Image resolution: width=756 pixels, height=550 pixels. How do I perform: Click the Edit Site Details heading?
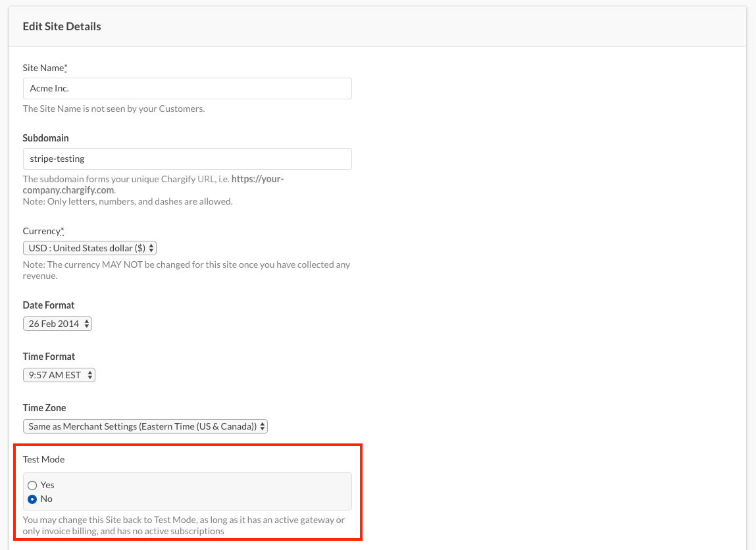coord(62,26)
